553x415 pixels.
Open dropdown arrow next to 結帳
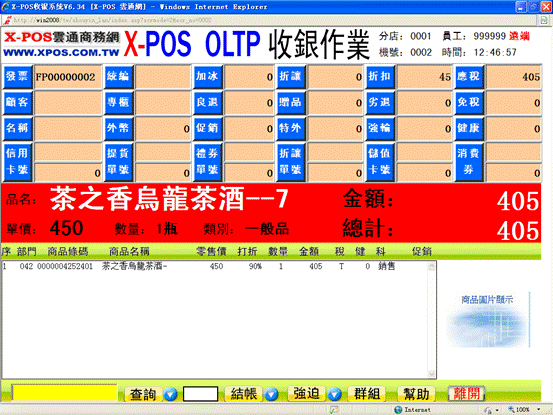(271, 394)
